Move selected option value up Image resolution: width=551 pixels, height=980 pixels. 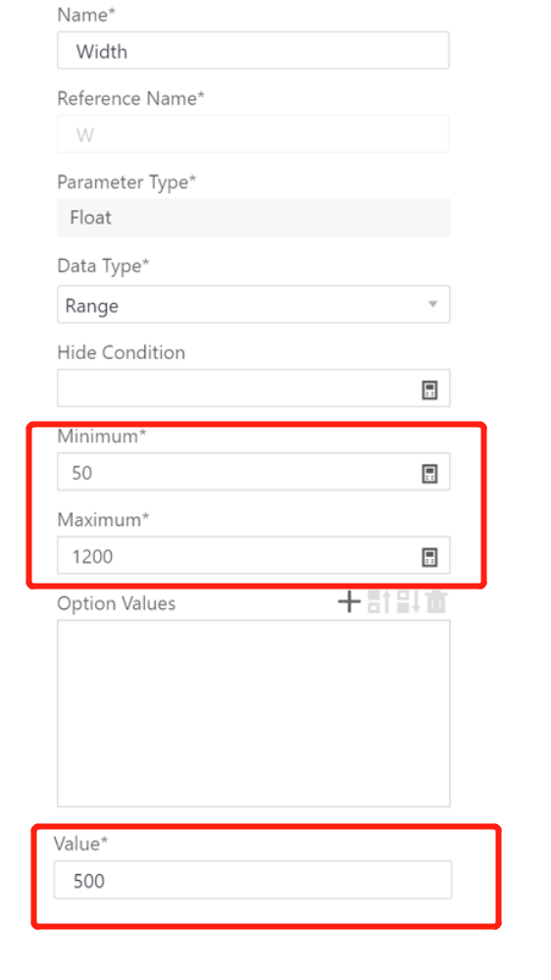point(378,602)
